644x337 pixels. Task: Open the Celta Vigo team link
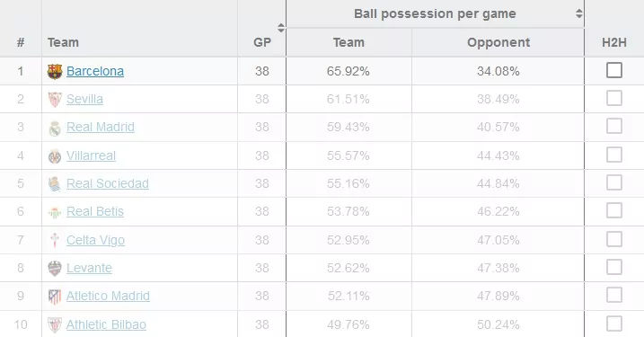[96, 240]
